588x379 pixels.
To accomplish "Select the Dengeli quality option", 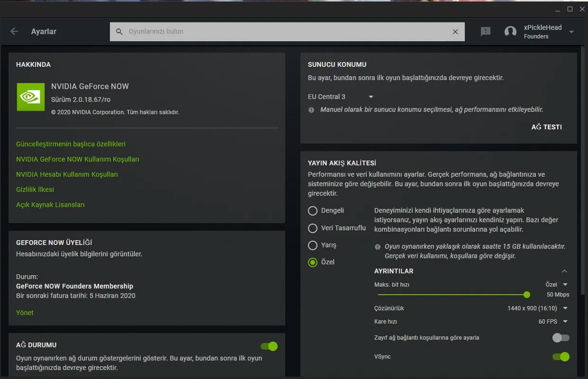I will (313, 211).
